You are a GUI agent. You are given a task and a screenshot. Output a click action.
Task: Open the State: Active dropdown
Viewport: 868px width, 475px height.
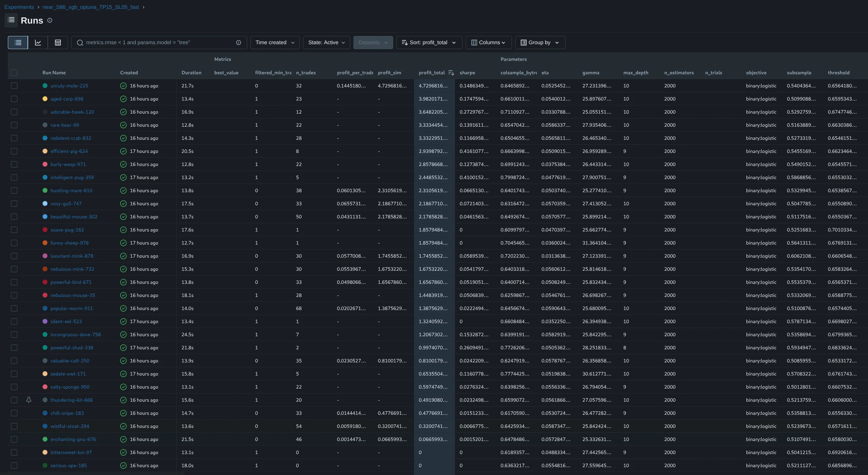[327, 43]
